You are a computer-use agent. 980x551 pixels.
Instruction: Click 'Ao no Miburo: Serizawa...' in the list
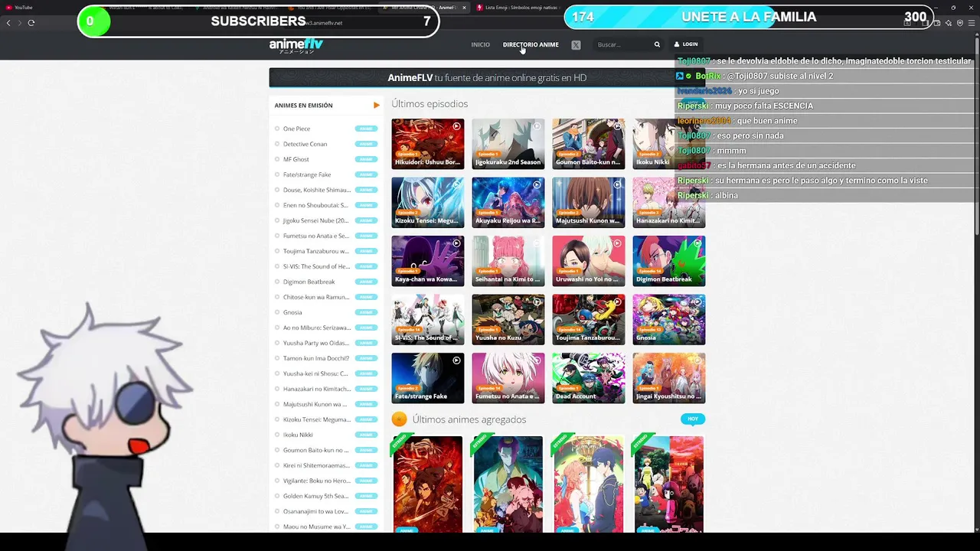(x=317, y=328)
